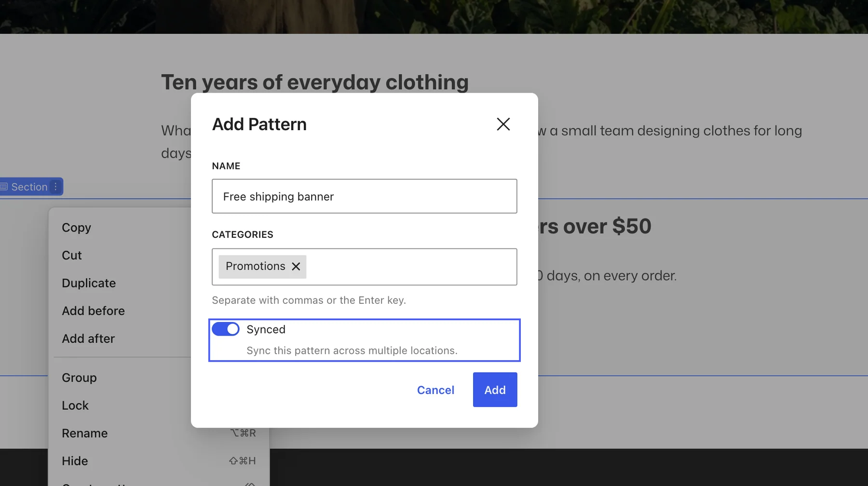Choose Rename from the context menu

coord(159,433)
